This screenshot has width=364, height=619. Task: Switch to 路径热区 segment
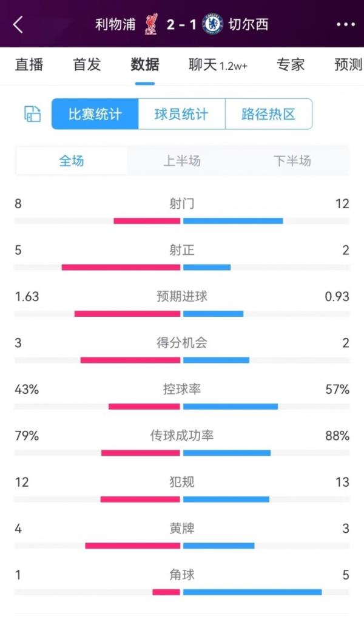pyautogui.click(x=268, y=114)
